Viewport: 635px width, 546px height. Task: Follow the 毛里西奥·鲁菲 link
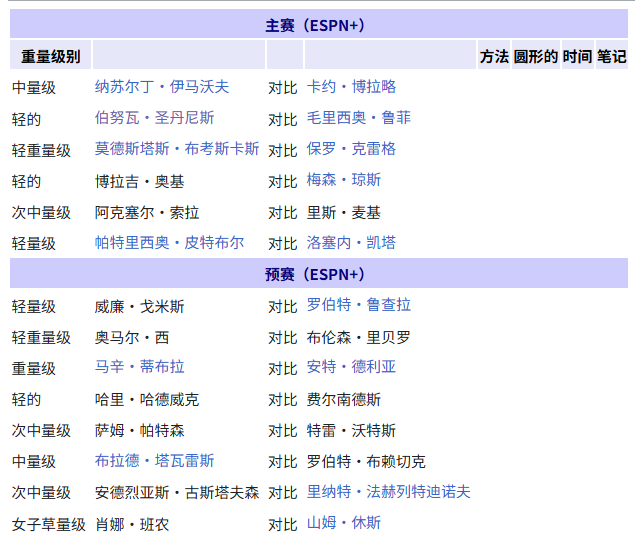pos(358,118)
